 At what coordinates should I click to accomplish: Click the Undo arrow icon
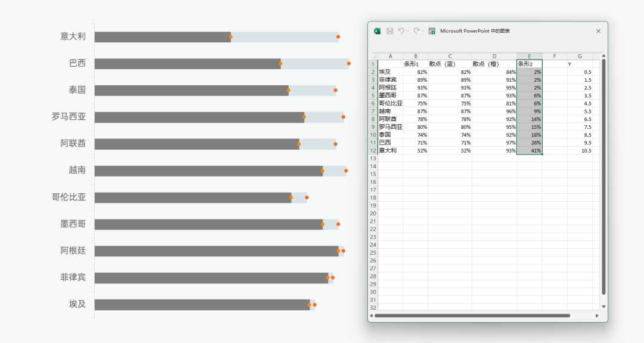(401, 31)
